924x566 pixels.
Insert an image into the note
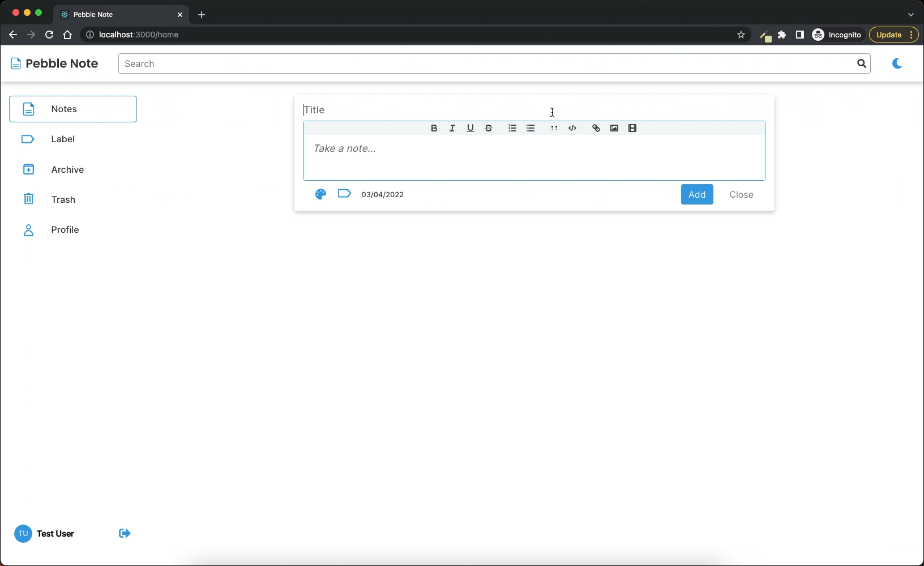click(614, 128)
